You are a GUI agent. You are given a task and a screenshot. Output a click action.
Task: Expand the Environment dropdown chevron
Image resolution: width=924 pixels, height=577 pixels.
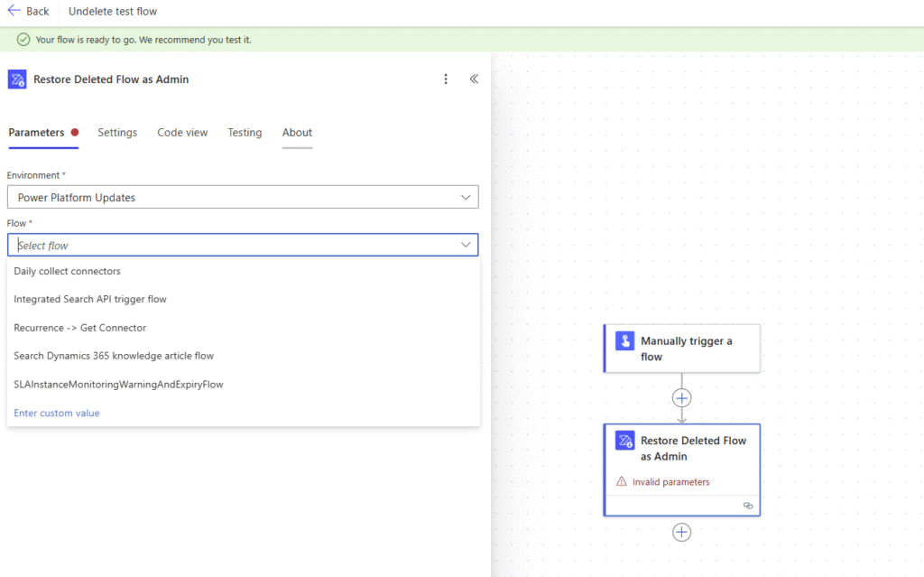[x=466, y=197]
